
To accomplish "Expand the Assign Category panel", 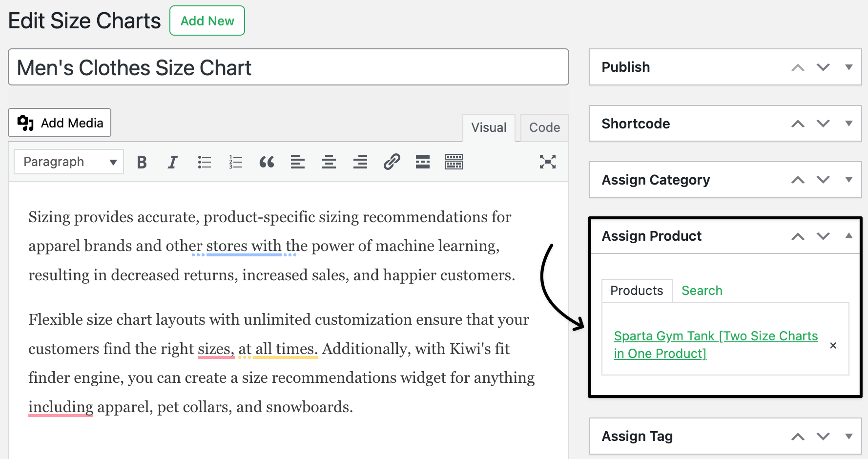I will (849, 180).
